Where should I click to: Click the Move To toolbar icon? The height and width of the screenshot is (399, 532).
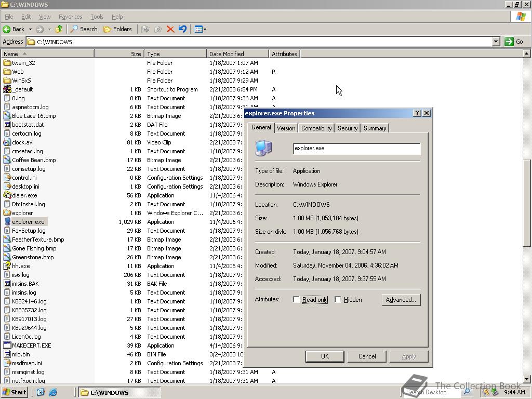145,29
